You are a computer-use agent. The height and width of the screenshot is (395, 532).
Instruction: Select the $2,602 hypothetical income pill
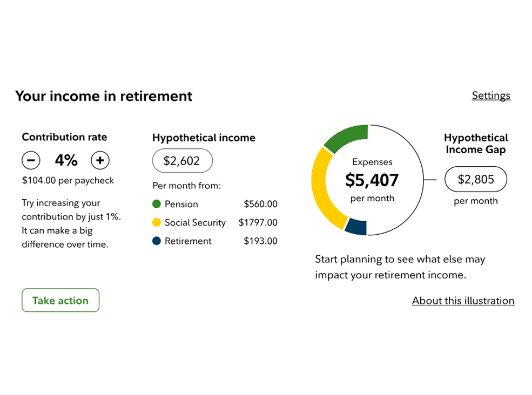[x=182, y=160]
